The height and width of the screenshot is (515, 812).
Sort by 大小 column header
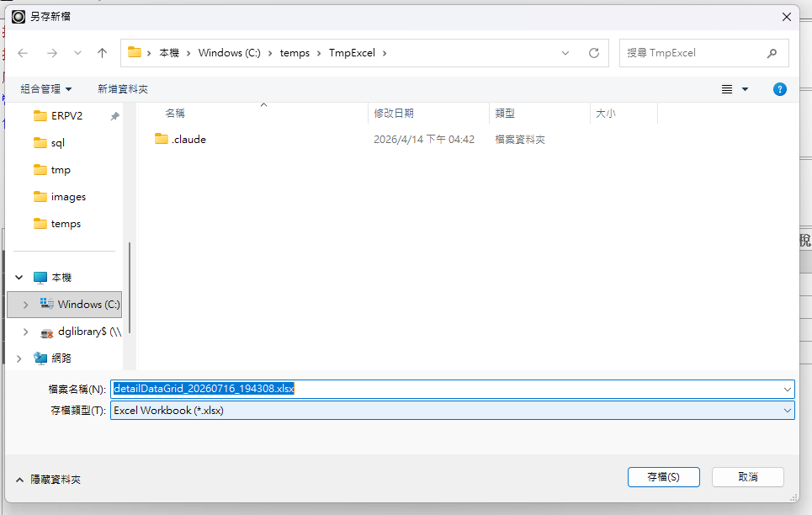(x=605, y=113)
